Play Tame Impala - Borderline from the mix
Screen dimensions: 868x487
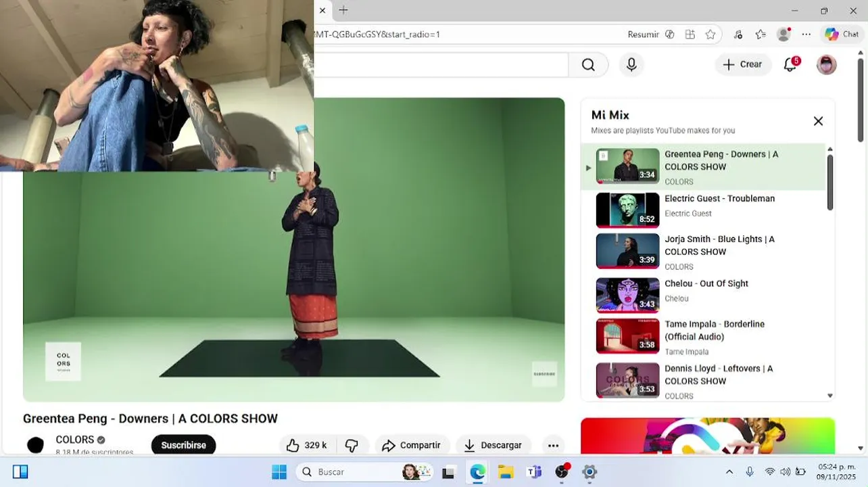click(x=704, y=337)
